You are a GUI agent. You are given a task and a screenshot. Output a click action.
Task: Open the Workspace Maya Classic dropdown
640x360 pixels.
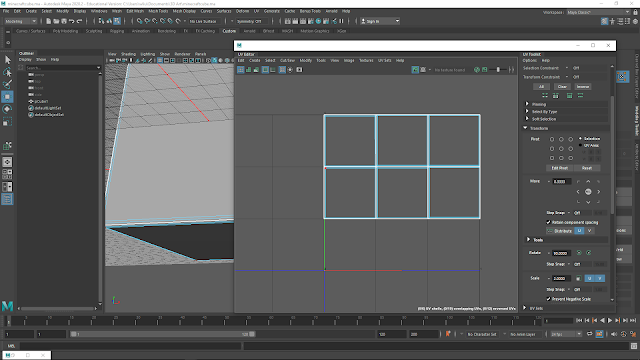pos(598,12)
